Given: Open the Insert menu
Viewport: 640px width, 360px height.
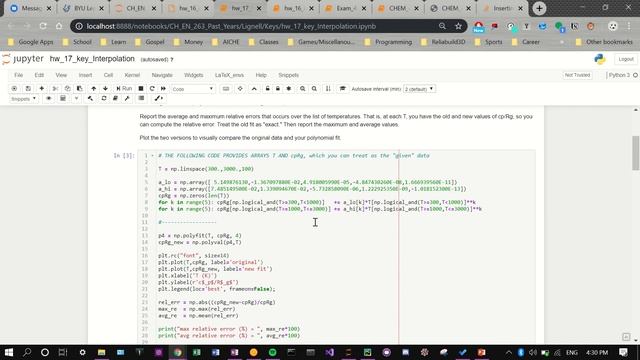Looking at the screenshot, I should pos(85,75).
